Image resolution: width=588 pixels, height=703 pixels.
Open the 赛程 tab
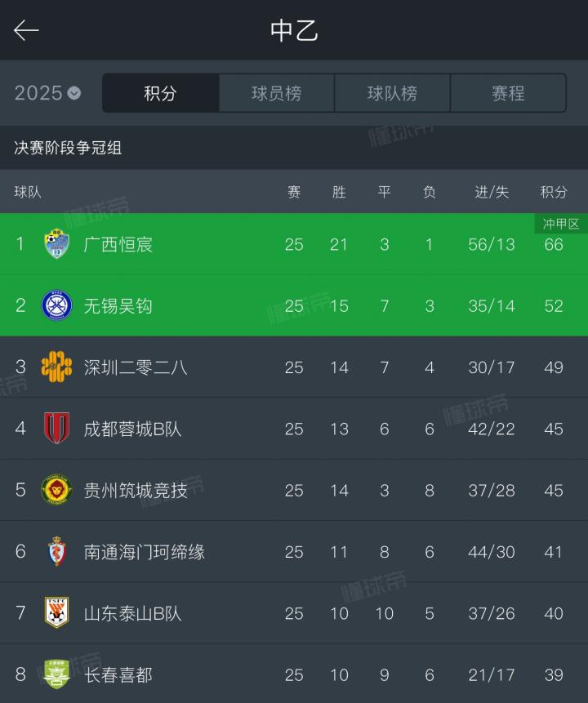pyautogui.click(x=508, y=93)
